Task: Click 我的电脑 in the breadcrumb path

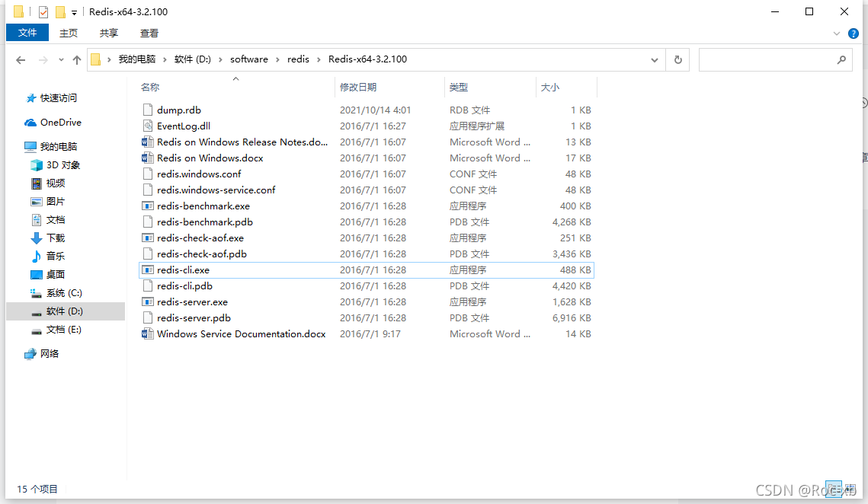Action: click(136, 59)
